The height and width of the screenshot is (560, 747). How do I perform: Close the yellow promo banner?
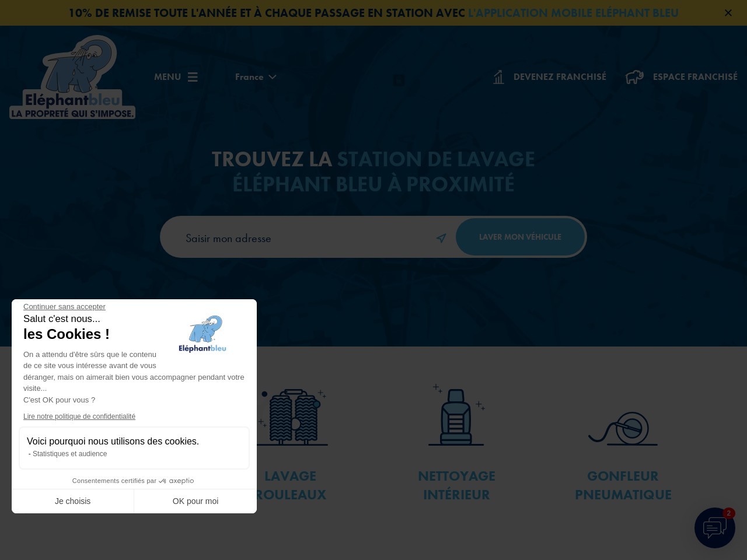point(728,13)
